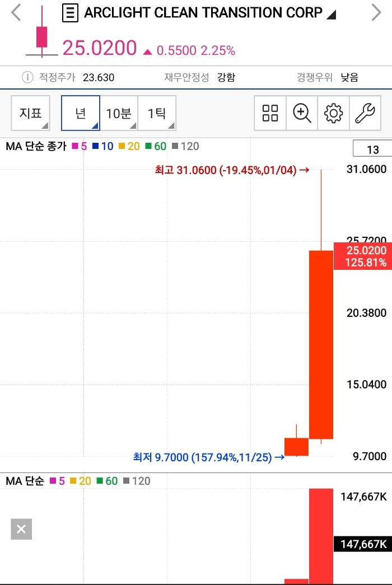
Task: Tap the zoom-in magnifier icon
Action: pyautogui.click(x=302, y=113)
